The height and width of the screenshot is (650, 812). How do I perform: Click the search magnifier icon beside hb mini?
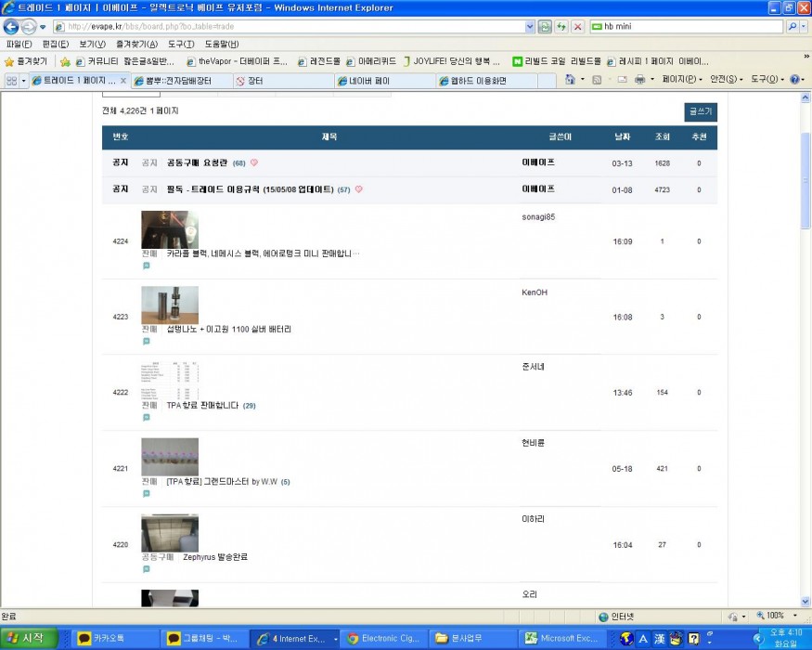pyautogui.click(x=792, y=27)
